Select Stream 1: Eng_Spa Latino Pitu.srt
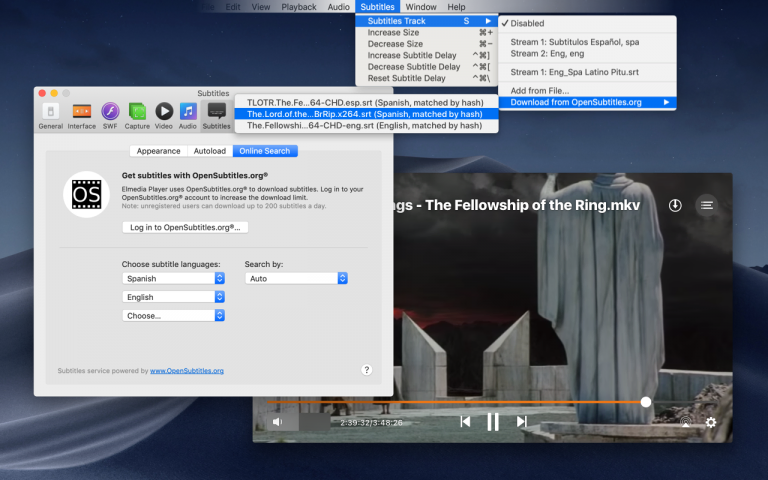This screenshot has height=480, width=768. (x=587, y=72)
